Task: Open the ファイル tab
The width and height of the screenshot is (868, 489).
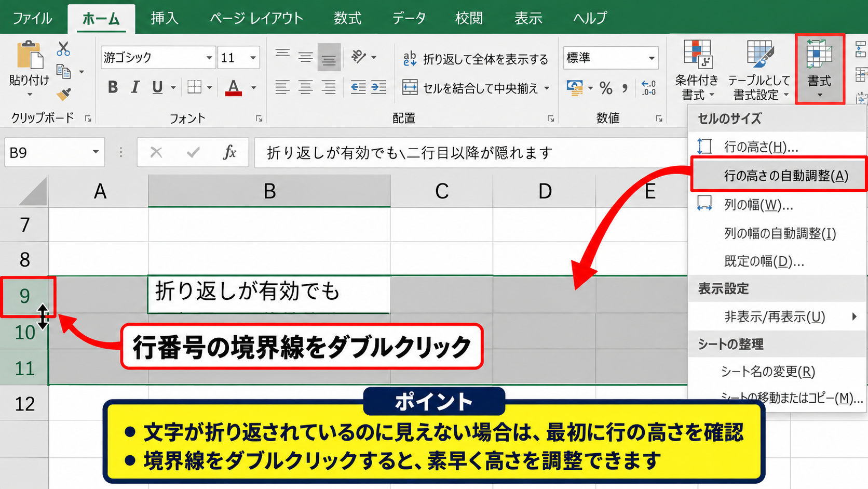Action: (x=32, y=18)
